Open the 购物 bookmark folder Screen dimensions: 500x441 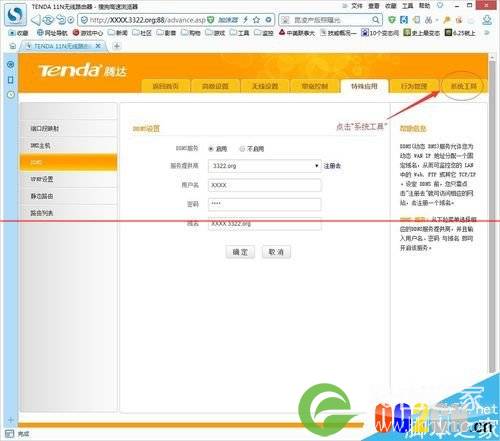190,33
